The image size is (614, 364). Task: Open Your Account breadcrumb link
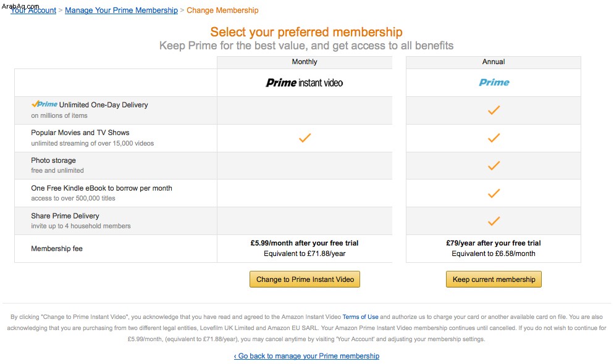[x=33, y=10]
